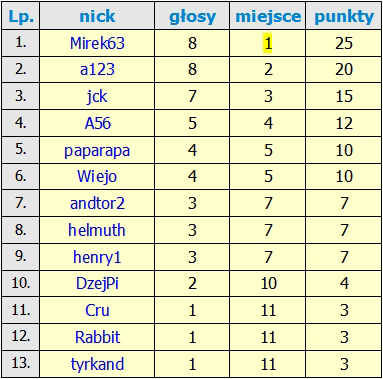Open jck's profile link
Screen dimensions: 383x379
pos(97,97)
